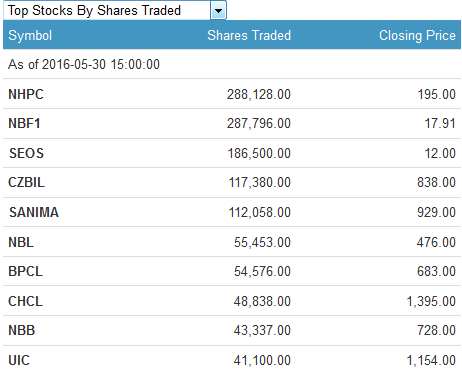This screenshot has height=374, width=462.
Task: Click the As of 2016-05-30 timestamp row
Action: (x=232, y=64)
